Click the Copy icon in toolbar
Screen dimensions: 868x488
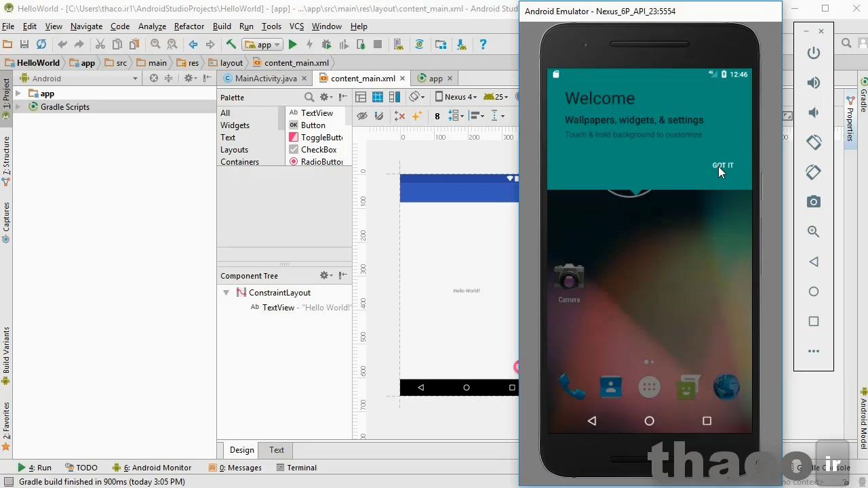(x=117, y=44)
